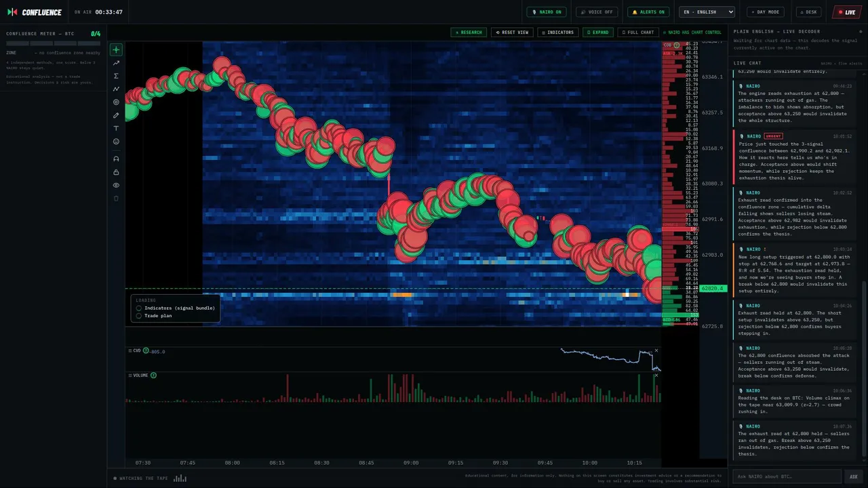Select the zigzag polyline tool
This screenshot has height=488, width=868.
click(x=116, y=89)
